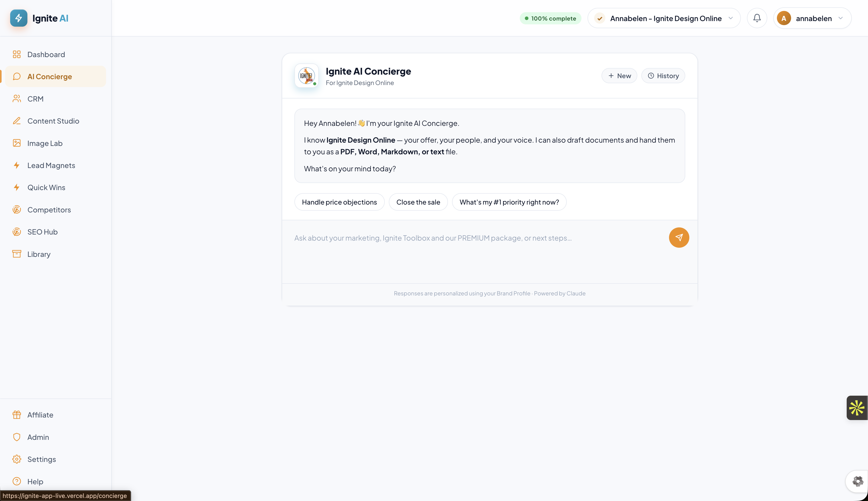Open notifications bell
Viewport: 868px width, 501px height.
point(757,18)
